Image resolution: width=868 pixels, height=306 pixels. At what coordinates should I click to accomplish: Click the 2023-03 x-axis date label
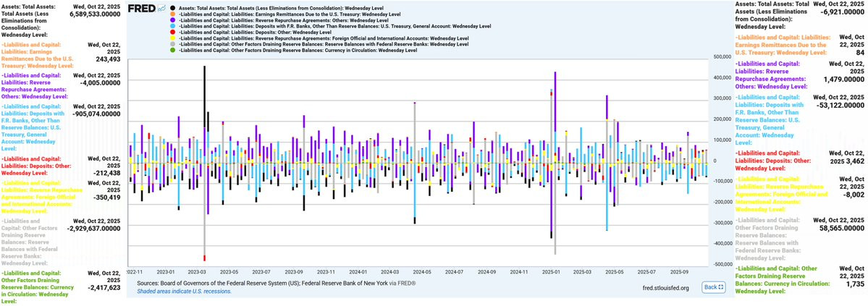pos(197,272)
